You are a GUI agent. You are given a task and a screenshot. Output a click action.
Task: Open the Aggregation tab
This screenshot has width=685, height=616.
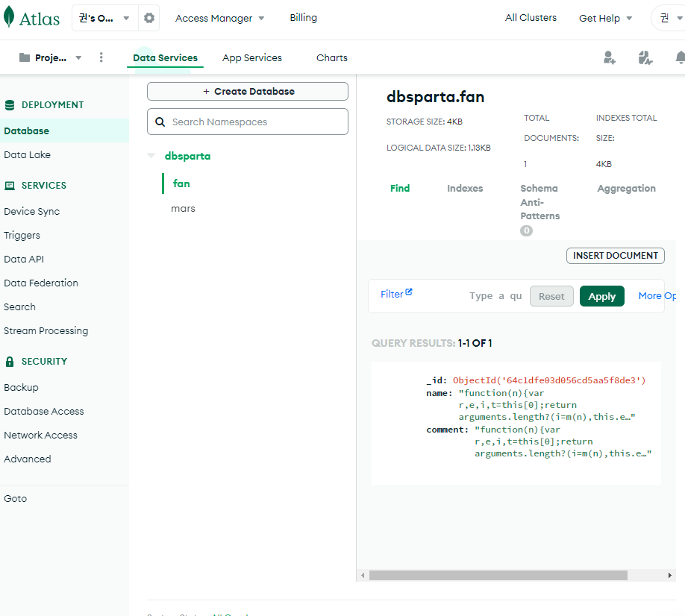(x=626, y=188)
